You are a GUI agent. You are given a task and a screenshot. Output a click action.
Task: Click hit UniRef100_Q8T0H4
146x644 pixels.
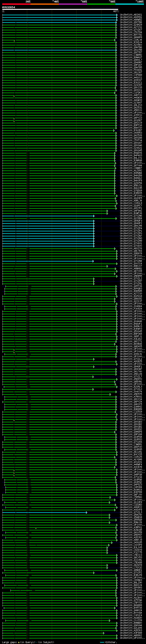point(131,165)
